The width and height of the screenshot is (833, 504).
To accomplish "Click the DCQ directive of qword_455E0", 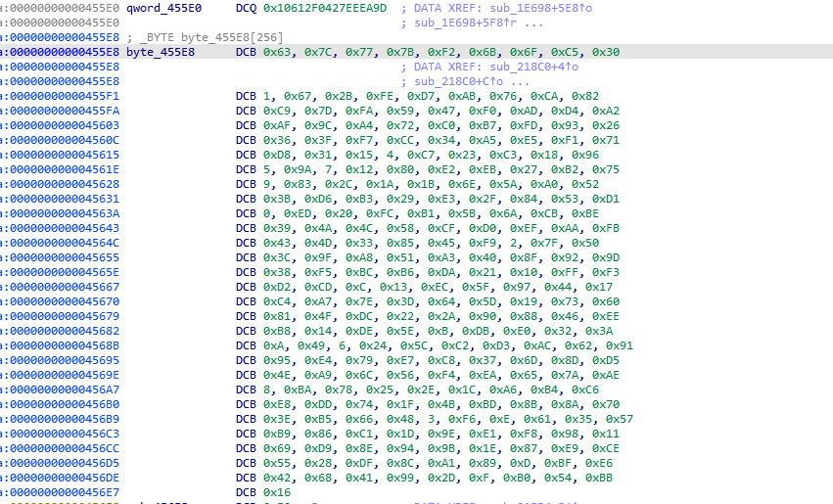I will (246, 8).
